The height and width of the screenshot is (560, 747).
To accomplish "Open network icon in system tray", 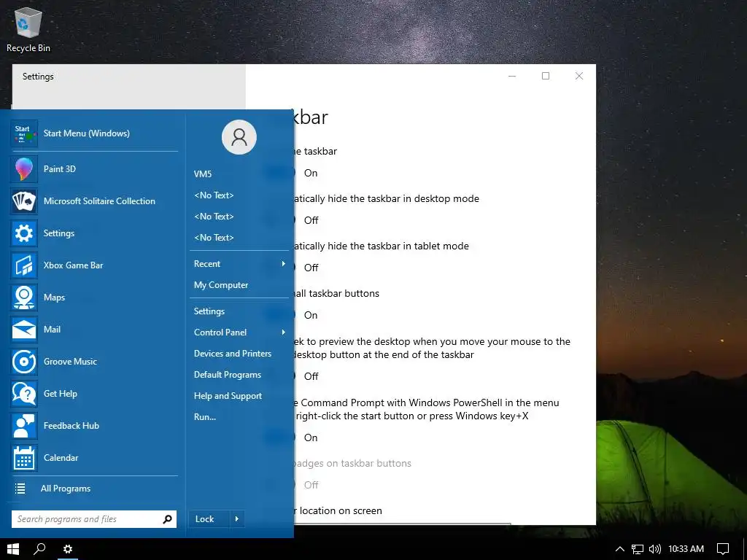I will 638,549.
